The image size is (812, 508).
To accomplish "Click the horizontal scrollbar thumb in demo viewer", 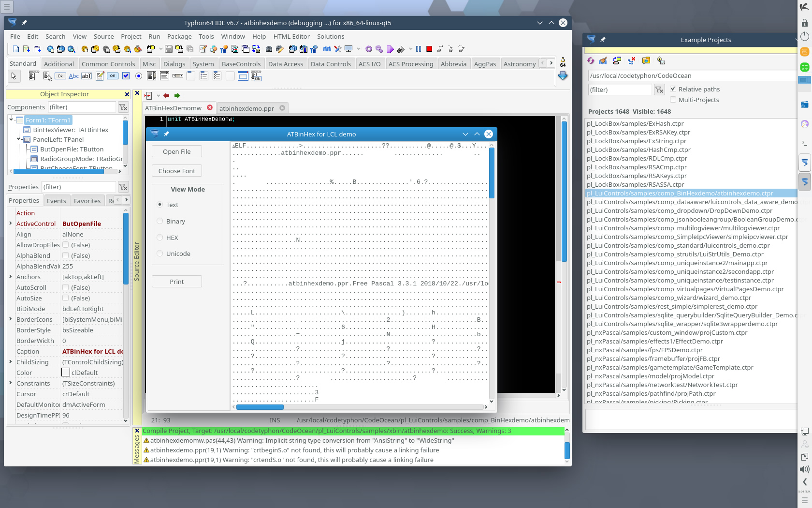I will coord(260,407).
